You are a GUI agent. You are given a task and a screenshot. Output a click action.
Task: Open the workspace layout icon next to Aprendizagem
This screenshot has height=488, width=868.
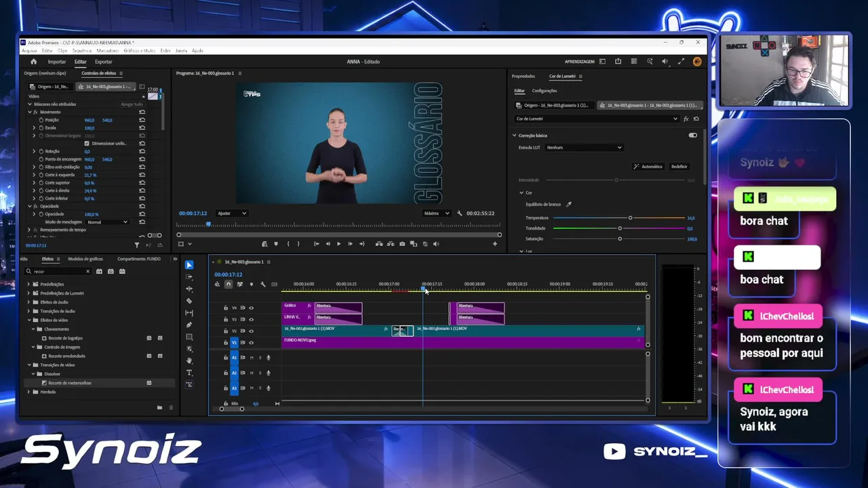[603, 62]
